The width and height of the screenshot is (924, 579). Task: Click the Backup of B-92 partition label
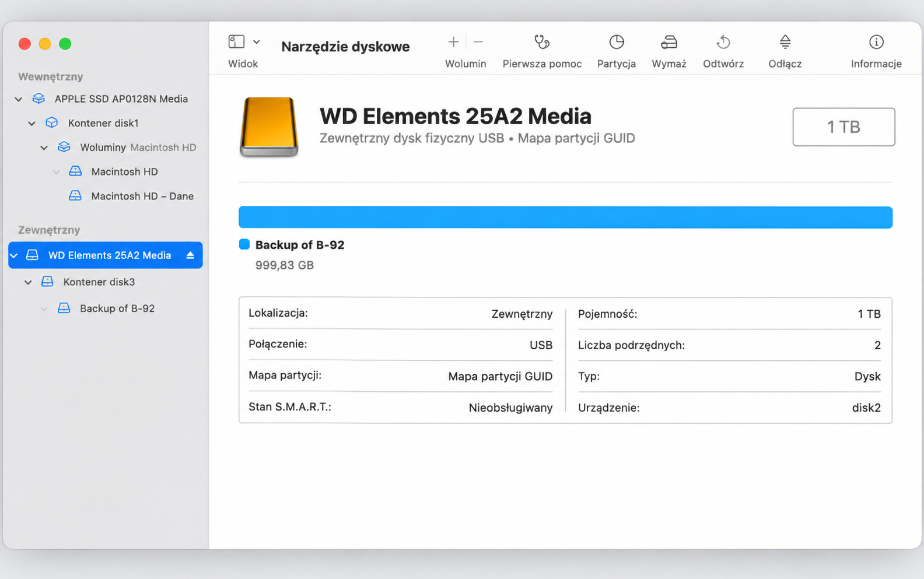click(300, 245)
